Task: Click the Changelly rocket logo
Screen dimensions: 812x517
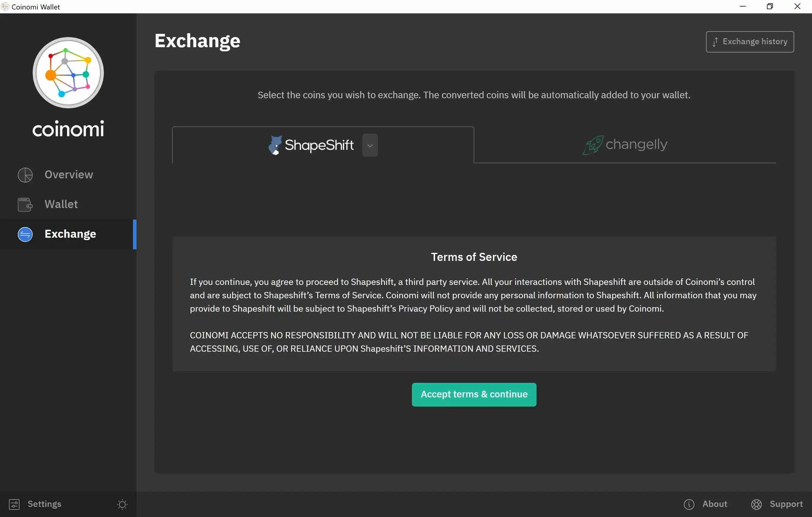Action: (x=593, y=145)
